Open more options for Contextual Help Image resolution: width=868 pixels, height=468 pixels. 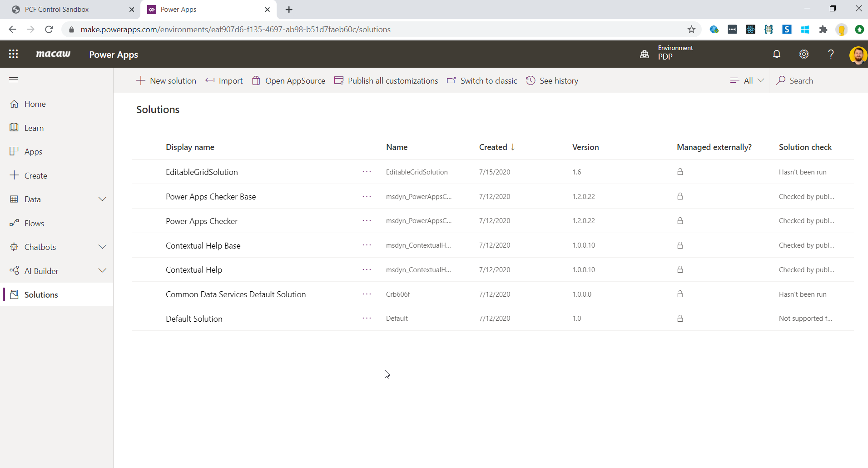[367, 269]
